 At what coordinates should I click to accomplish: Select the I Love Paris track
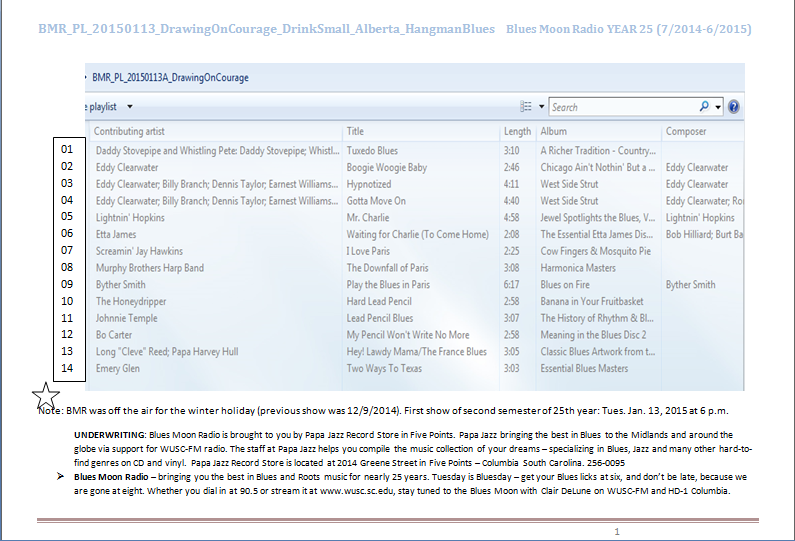click(x=369, y=251)
